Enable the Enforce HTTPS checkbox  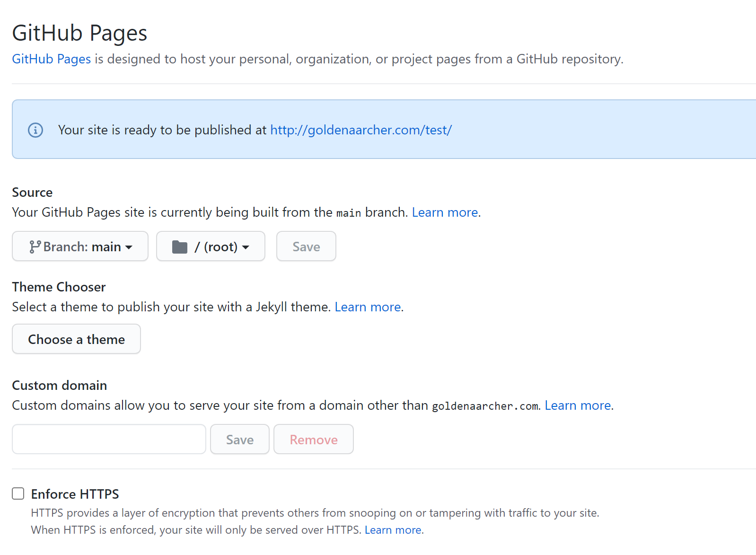coord(18,493)
